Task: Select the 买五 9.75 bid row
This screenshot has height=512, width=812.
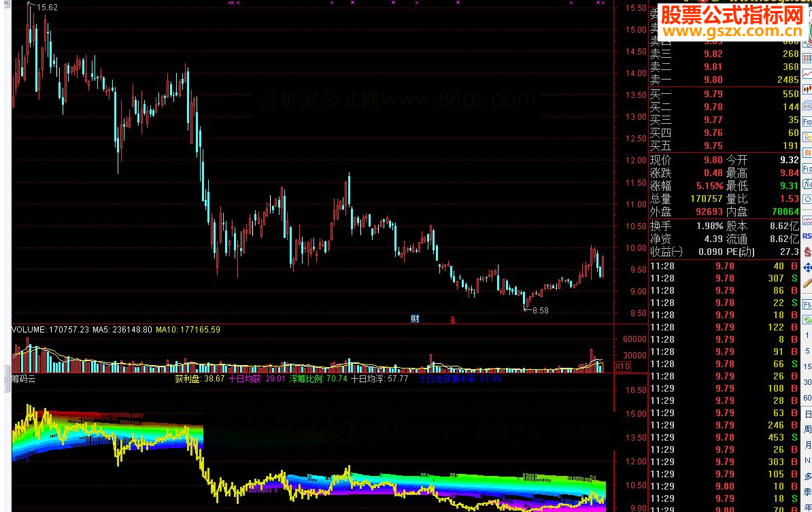Action: pyautogui.click(x=724, y=146)
